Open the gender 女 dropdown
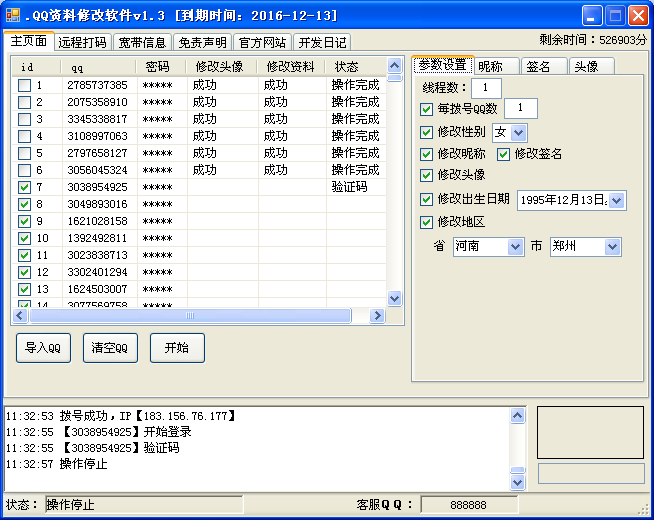 point(518,132)
